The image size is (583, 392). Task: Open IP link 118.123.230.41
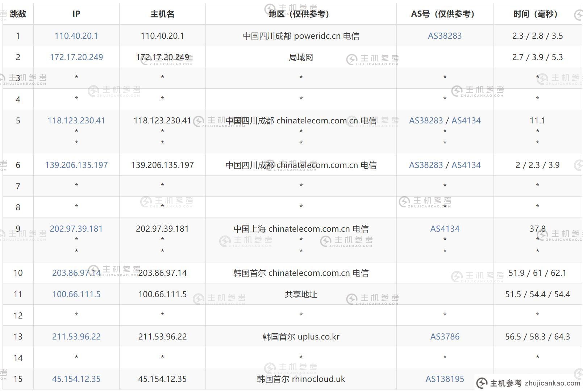[76, 121]
